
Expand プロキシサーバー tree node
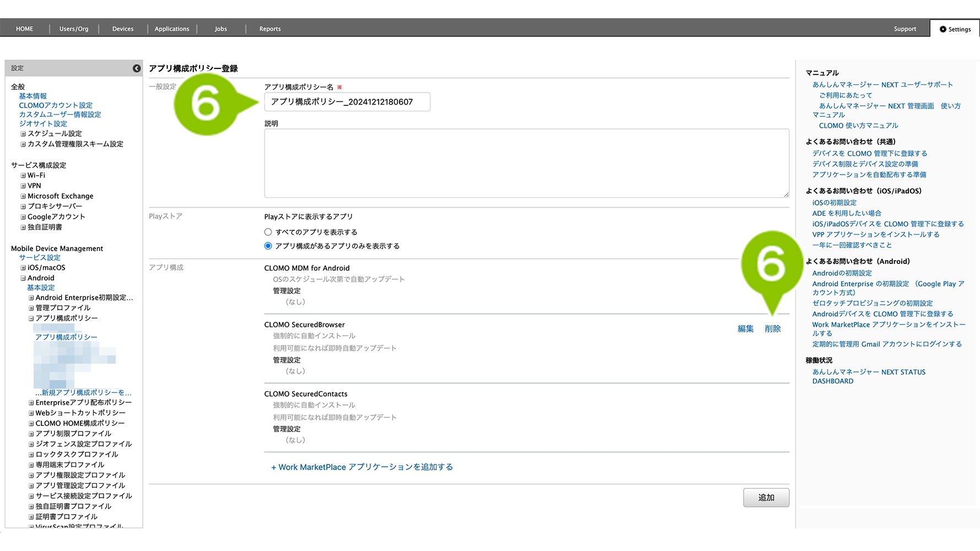[23, 207]
